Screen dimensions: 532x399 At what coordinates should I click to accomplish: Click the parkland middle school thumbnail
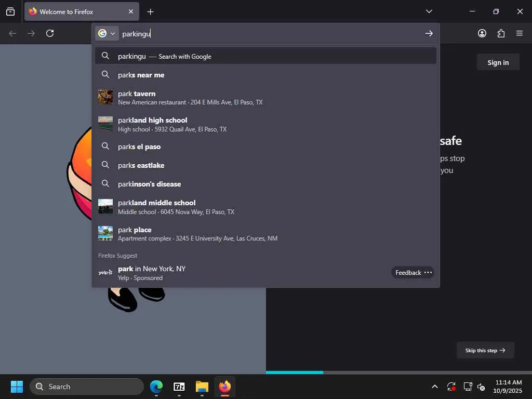click(105, 206)
